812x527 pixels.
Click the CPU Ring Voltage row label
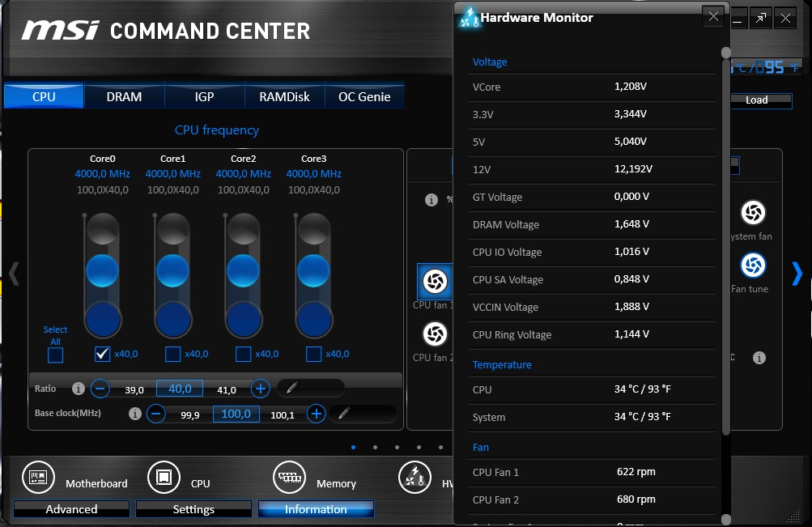tap(512, 335)
